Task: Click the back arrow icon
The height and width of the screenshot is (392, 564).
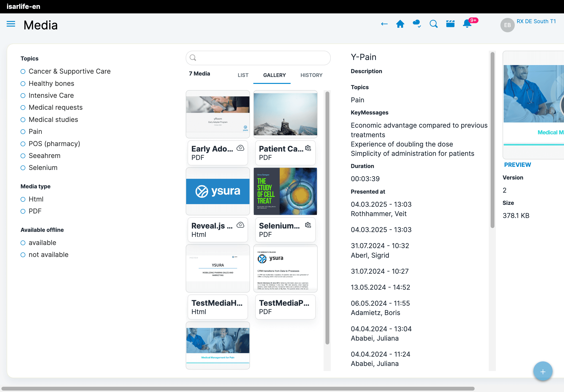Action: (x=384, y=24)
